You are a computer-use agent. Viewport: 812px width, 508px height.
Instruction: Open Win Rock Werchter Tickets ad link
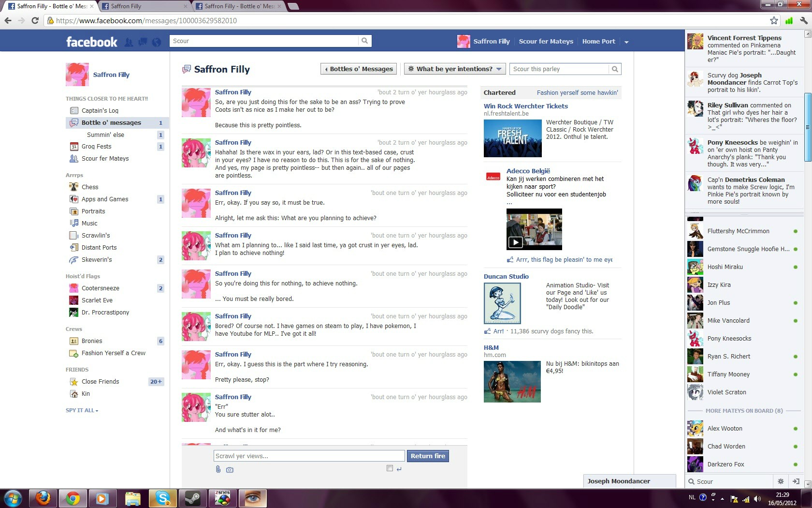(526, 106)
